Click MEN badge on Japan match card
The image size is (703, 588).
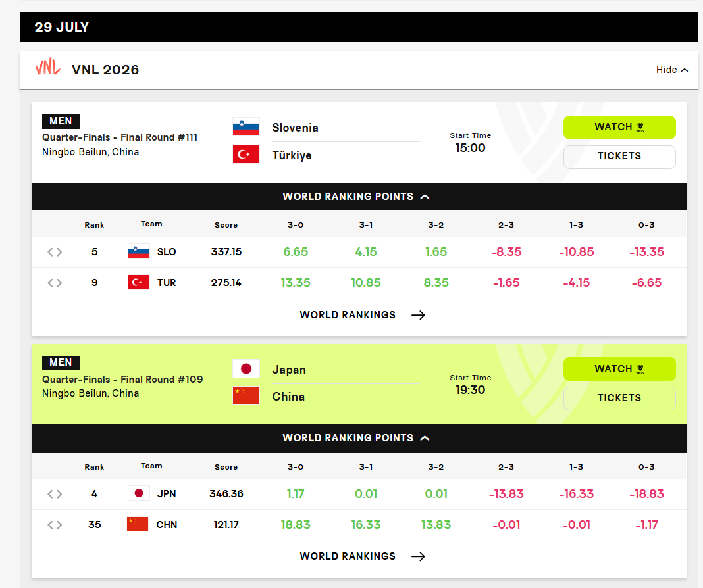click(61, 362)
